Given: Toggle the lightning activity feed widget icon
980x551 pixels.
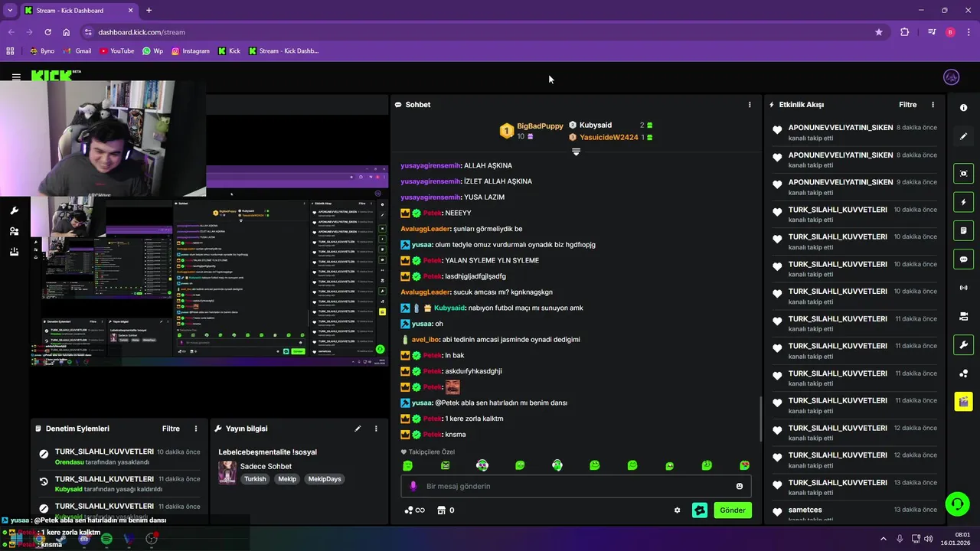Looking at the screenshot, I should [x=963, y=202].
